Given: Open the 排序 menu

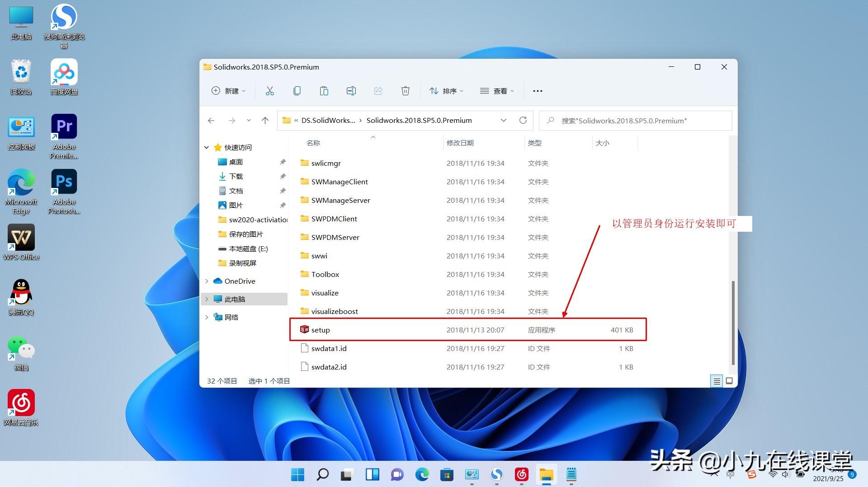Looking at the screenshot, I should pos(446,90).
